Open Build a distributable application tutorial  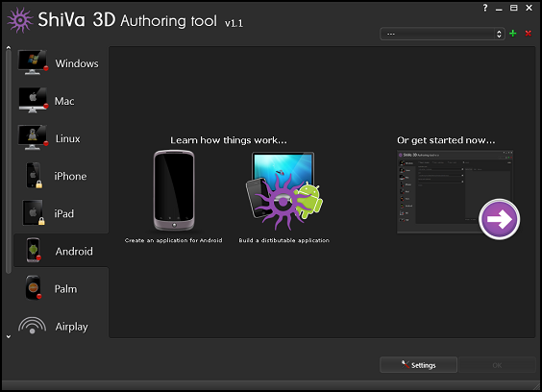click(283, 240)
